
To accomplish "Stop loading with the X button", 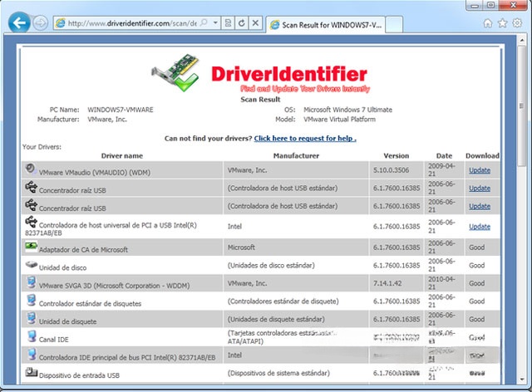I will coord(255,23).
